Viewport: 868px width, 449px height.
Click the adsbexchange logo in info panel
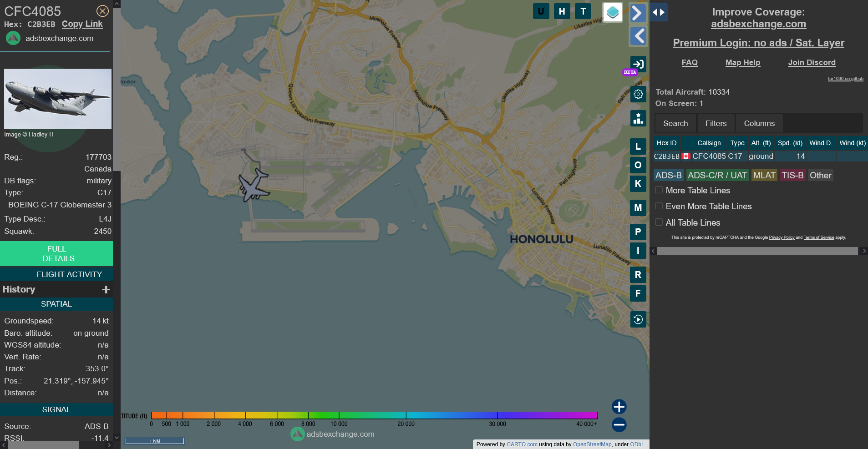click(13, 38)
